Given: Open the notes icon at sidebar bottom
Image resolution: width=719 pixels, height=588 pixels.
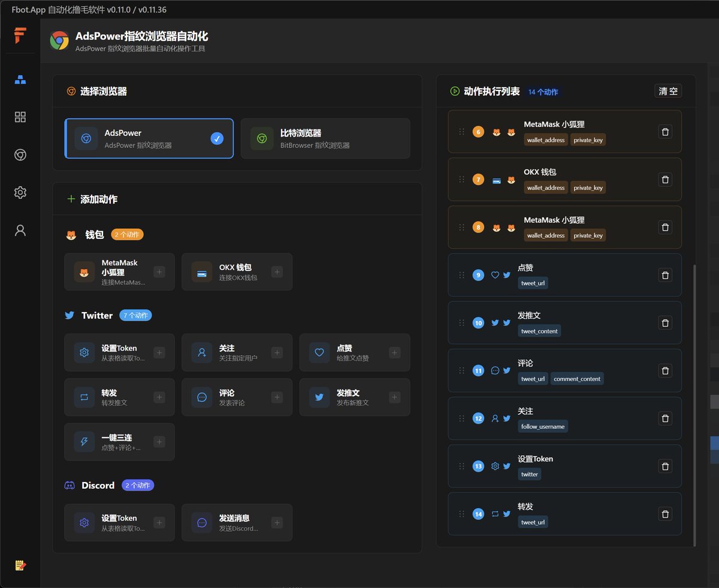Looking at the screenshot, I should pos(20,565).
